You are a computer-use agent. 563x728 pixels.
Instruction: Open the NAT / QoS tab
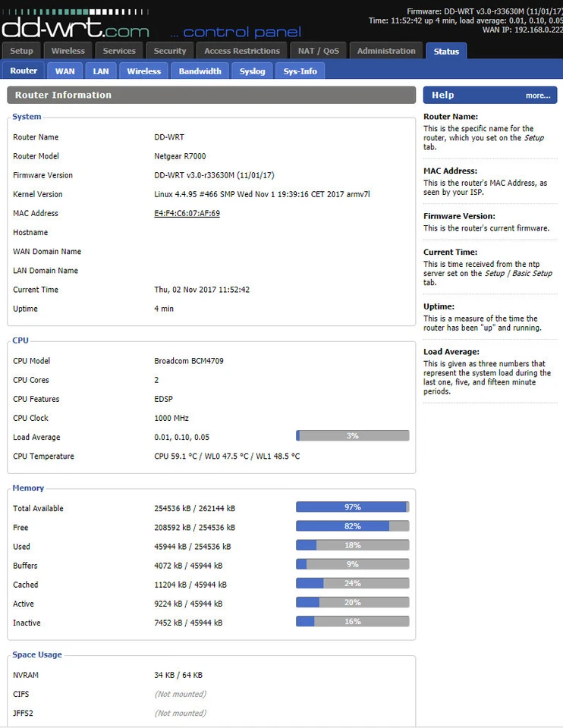coord(318,50)
